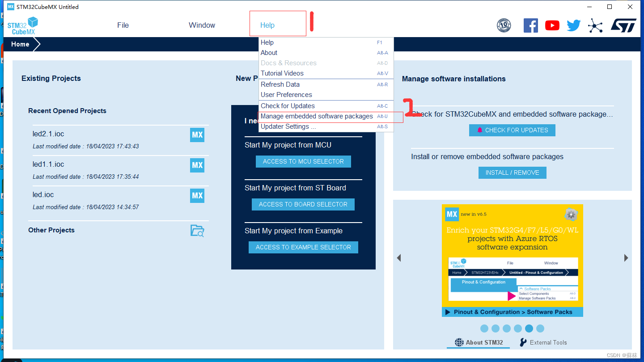Click the title bar MX app icon
This screenshot has height=362, width=644.
11,7
